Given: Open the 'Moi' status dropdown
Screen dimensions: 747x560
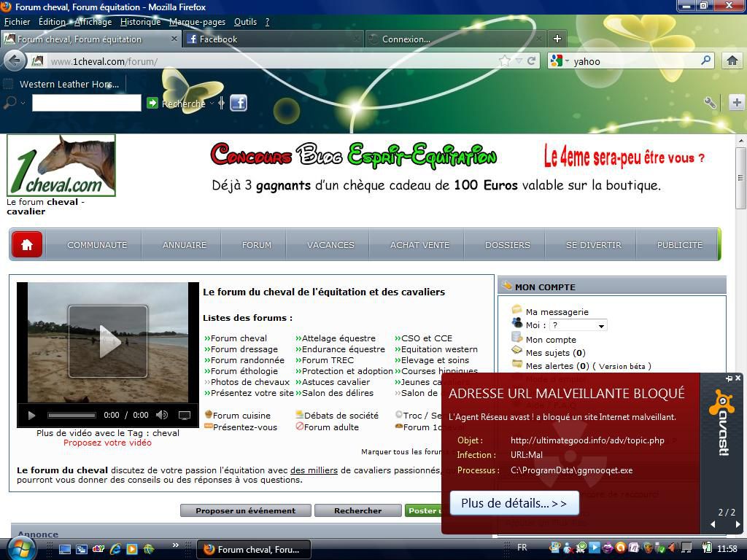Looking at the screenshot, I should [x=578, y=325].
